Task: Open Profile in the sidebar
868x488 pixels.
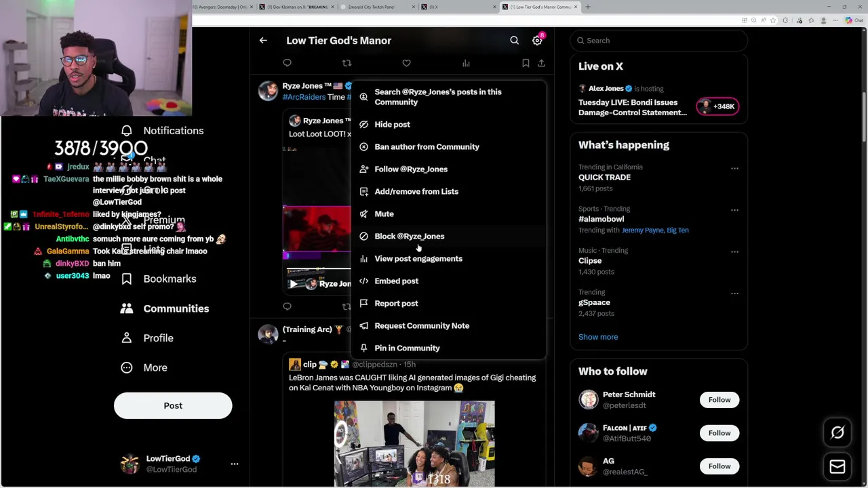Action: tap(146, 338)
